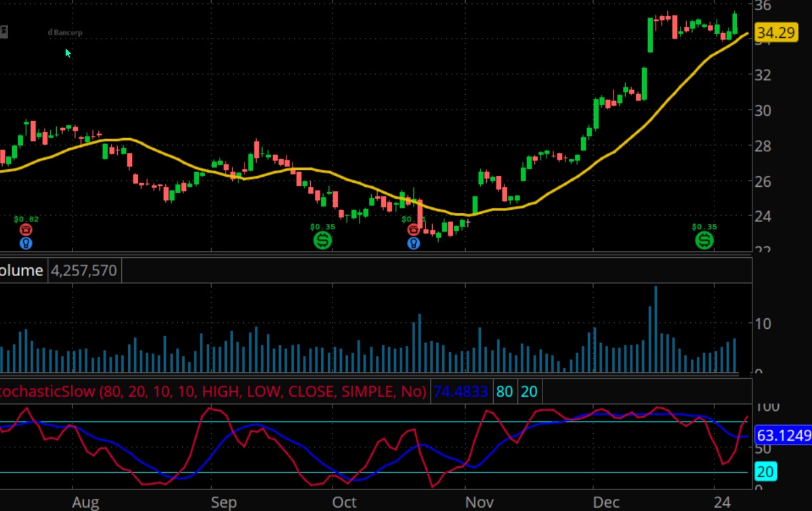Open the lightbulb icon under the November lows

[x=413, y=242]
